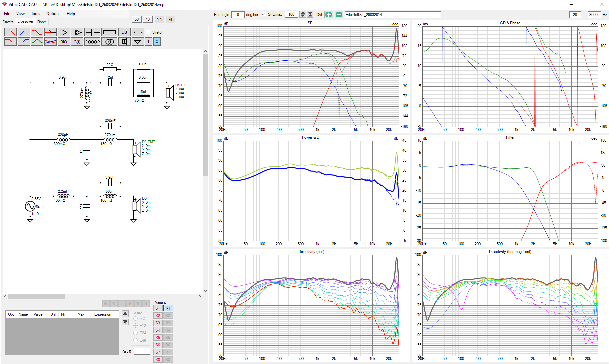Image resolution: width=609 pixels, height=364 pixels.
Task: Add a blue high-pass filter block
Action: point(24,32)
